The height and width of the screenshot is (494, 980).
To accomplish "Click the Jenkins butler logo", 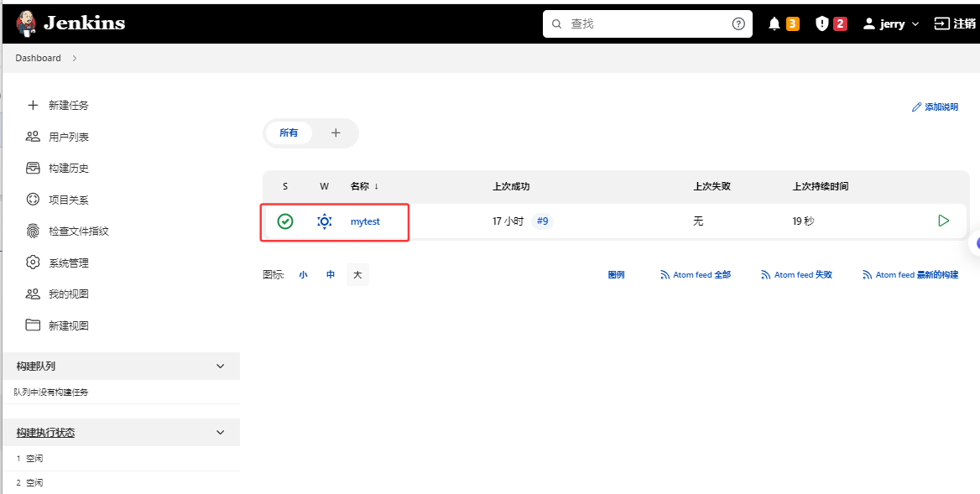I will [26, 23].
